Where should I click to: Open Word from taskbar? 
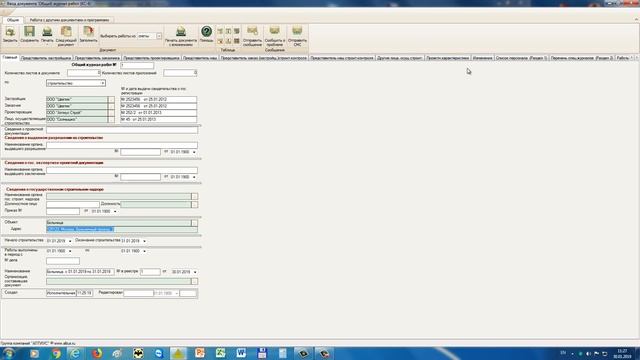click(x=241, y=353)
